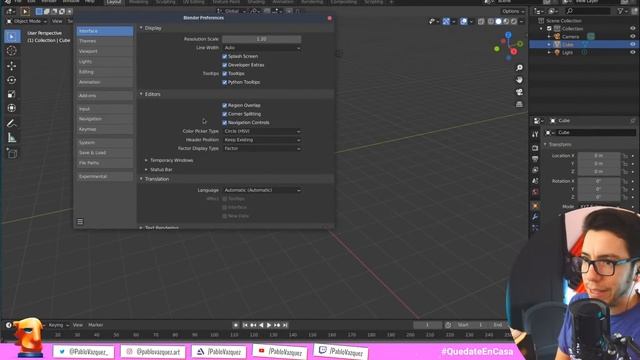Toggle the Navigation Controls checkbox
The image size is (640, 360).
click(x=224, y=122)
